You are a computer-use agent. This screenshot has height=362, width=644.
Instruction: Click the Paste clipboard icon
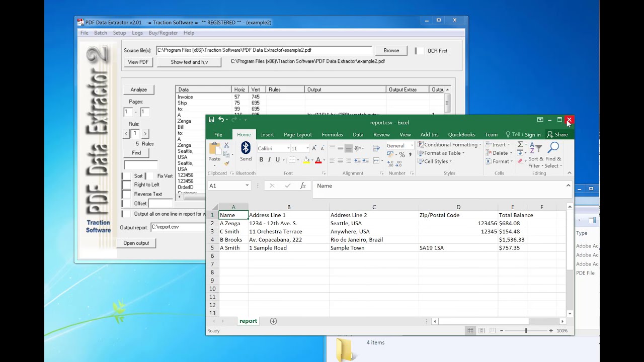[x=214, y=148]
